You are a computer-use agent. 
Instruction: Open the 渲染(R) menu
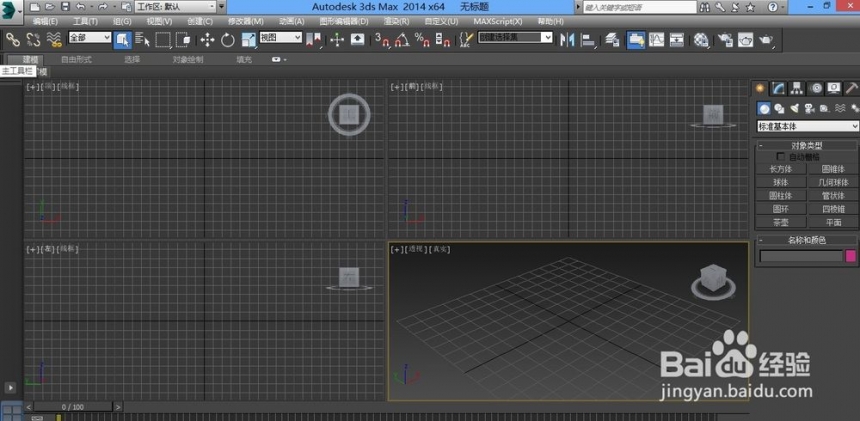(x=397, y=21)
